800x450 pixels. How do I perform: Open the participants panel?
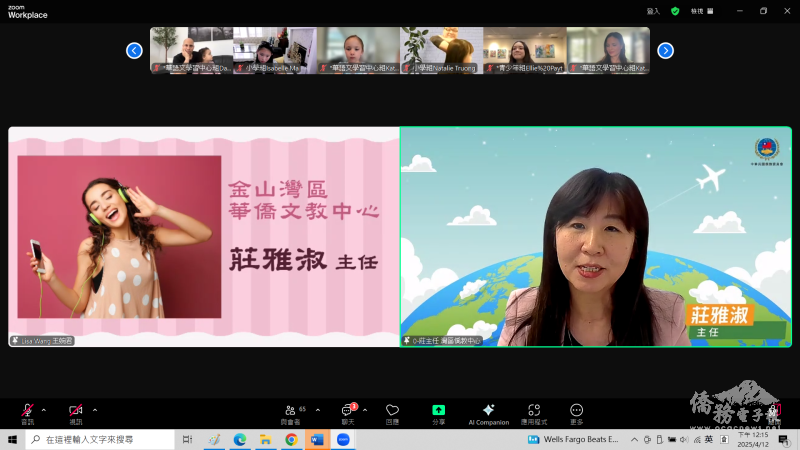pyautogui.click(x=292, y=411)
